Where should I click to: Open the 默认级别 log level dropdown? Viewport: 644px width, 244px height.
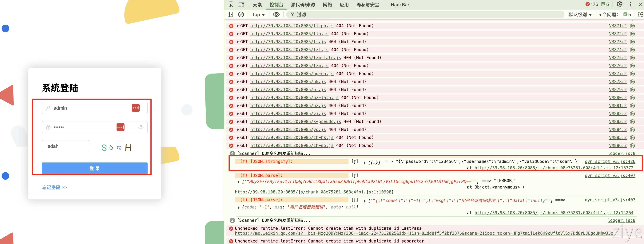580,15
